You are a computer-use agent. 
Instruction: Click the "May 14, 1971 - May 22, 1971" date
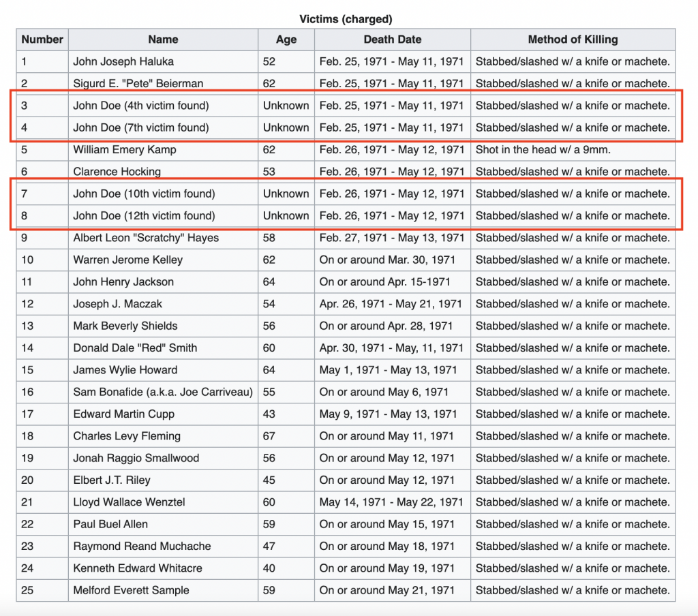point(391,502)
